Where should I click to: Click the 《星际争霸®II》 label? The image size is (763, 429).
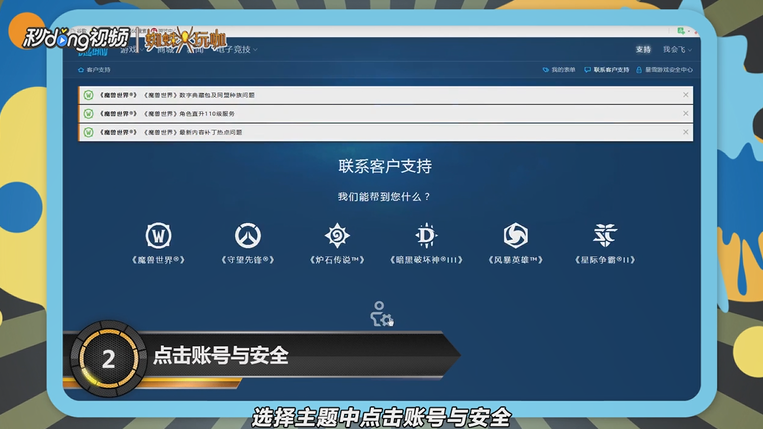tap(605, 260)
